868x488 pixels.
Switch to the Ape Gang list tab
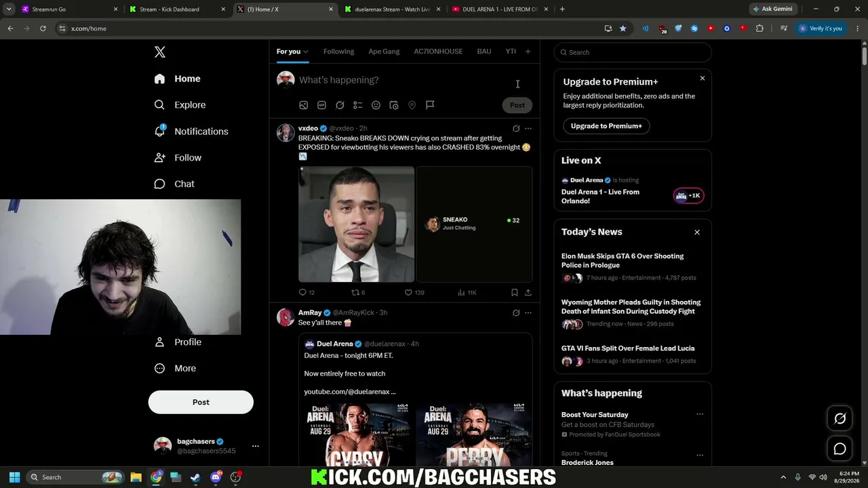click(x=384, y=52)
